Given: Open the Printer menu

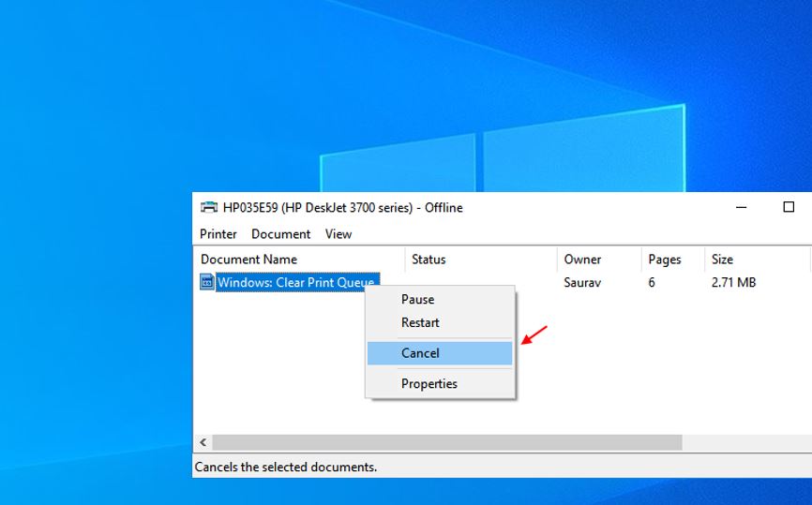Looking at the screenshot, I should (218, 234).
